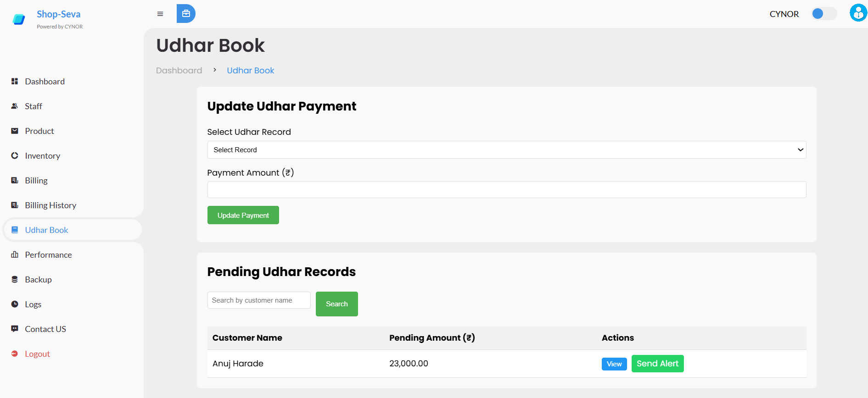The width and height of the screenshot is (868, 398).
Task: Toggle the switch next to CYNOR
Action: [823, 14]
